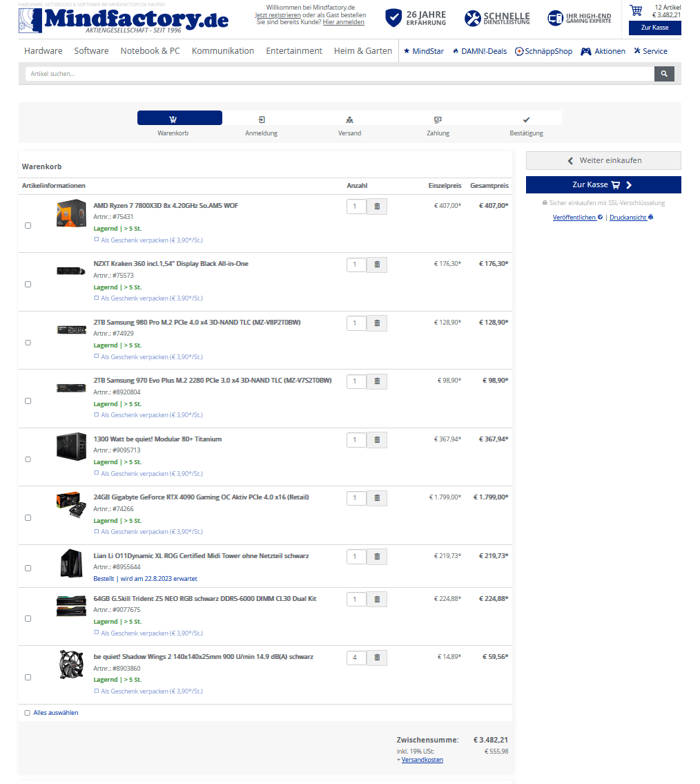Open the Aktionen page

(x=603, y=51)
